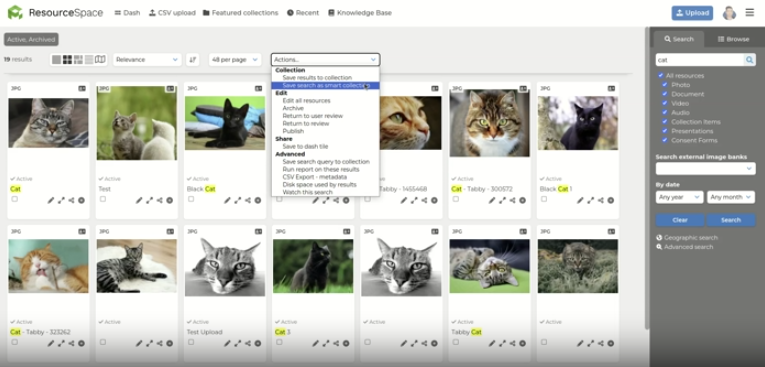Choose 'Save results to collection' action

317,78
